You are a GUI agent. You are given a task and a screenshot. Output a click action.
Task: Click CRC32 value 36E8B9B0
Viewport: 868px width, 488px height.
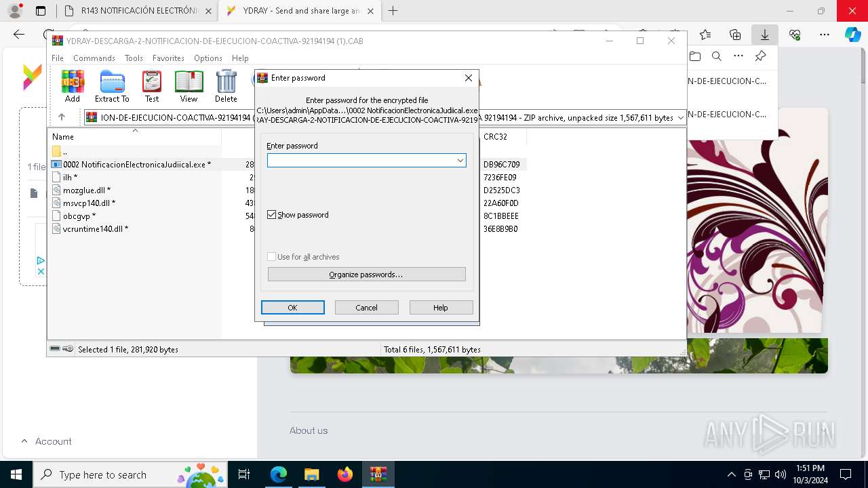pyautogui.click(x=500, y=229)
